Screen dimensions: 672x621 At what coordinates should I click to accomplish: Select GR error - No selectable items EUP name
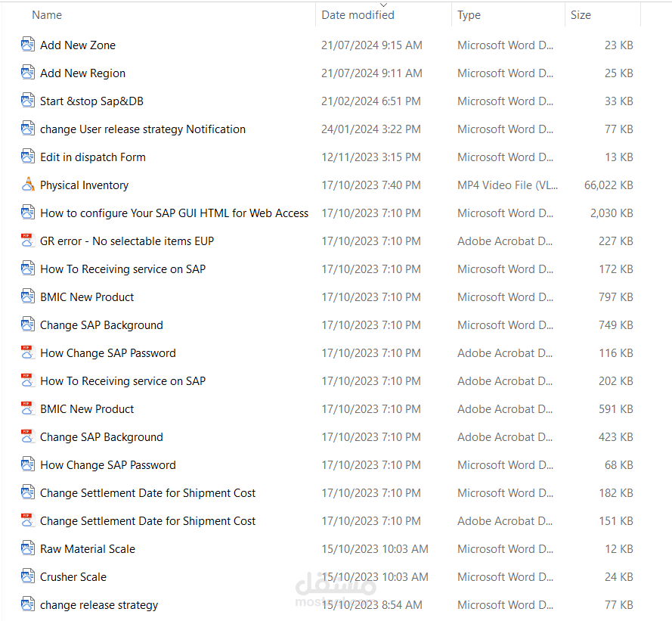point(127,241)
